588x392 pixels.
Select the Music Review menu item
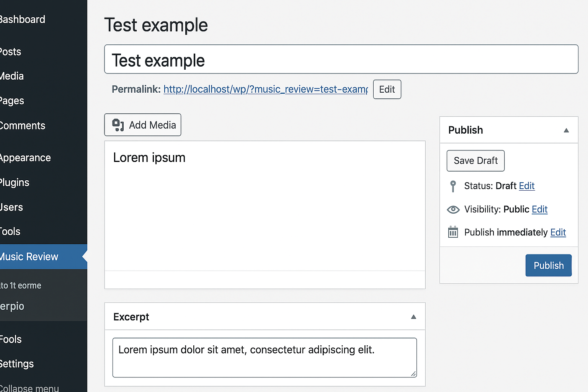coord(29,256)
